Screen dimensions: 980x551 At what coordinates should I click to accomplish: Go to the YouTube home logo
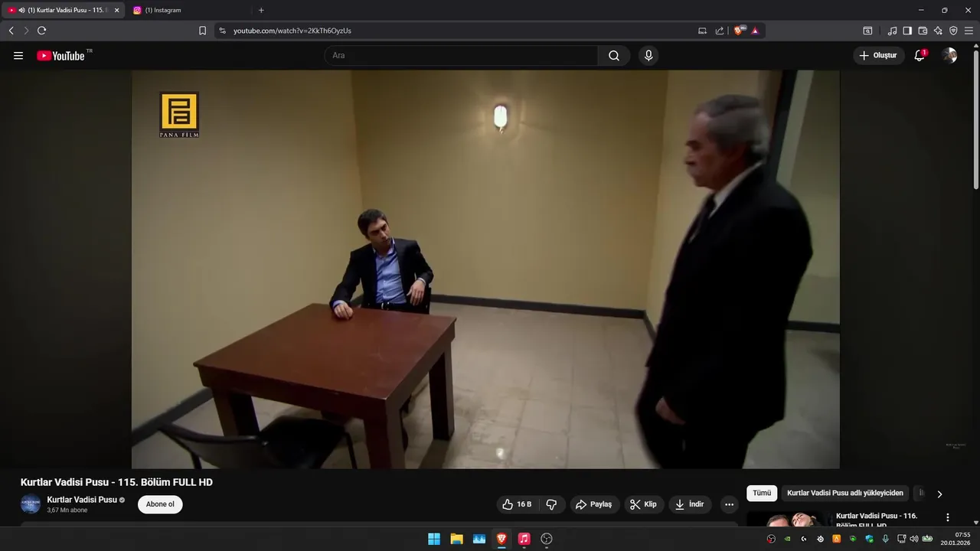[x=60, y=56]
